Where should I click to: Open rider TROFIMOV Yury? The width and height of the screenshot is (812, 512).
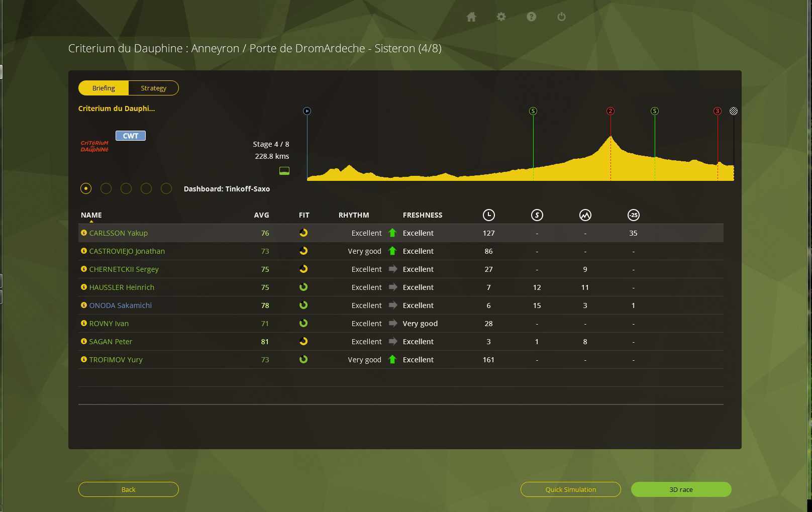[x=116, y=360]
